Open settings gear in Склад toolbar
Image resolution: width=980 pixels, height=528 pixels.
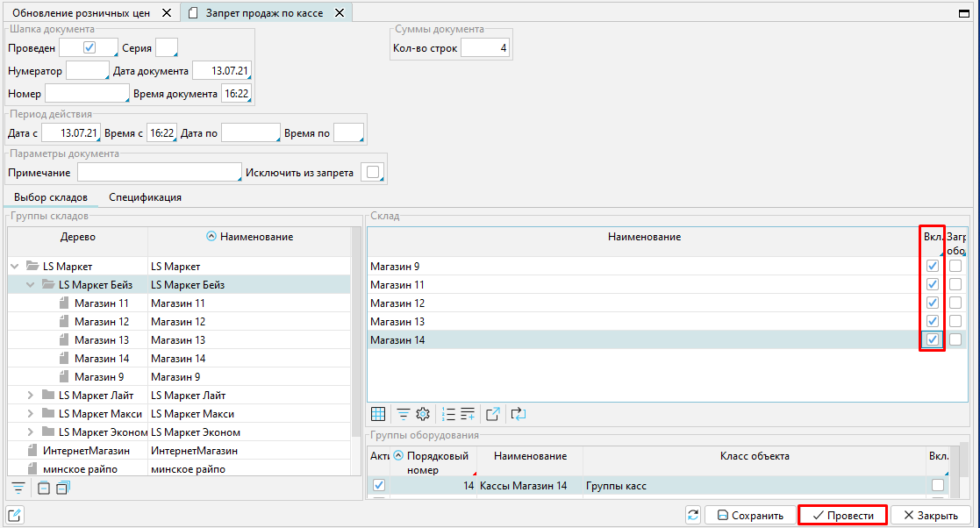pos(423,414)
